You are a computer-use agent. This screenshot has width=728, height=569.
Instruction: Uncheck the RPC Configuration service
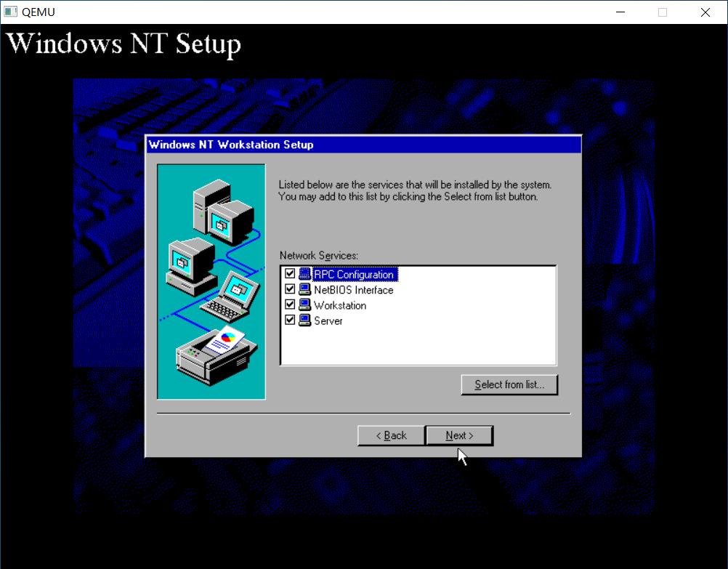[x=289, y=274]
